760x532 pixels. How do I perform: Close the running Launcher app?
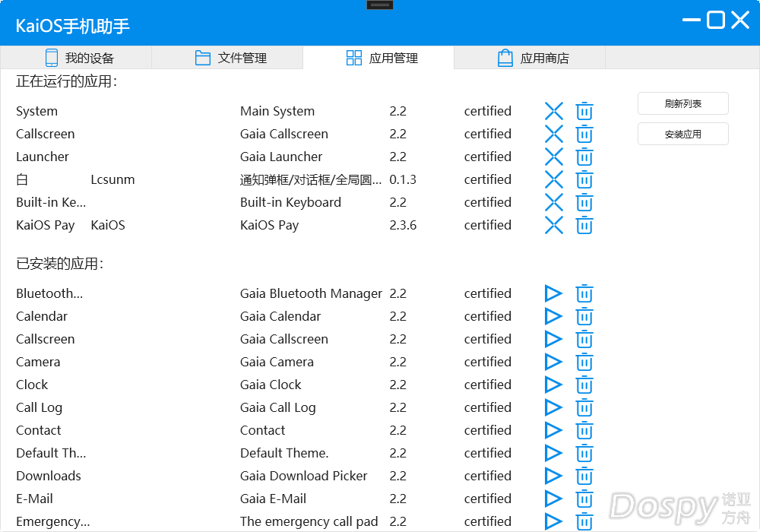click(554, 157)
